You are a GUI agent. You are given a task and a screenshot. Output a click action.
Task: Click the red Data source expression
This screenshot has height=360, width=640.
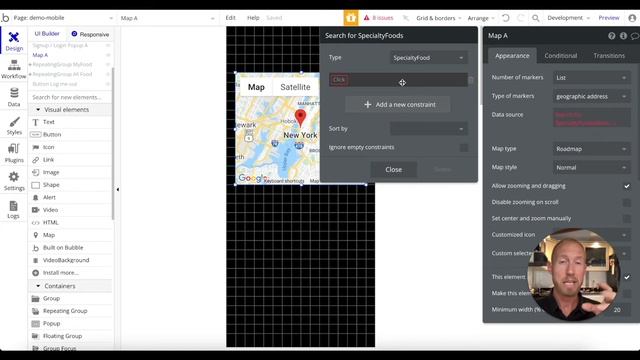(x=591, y=118)
